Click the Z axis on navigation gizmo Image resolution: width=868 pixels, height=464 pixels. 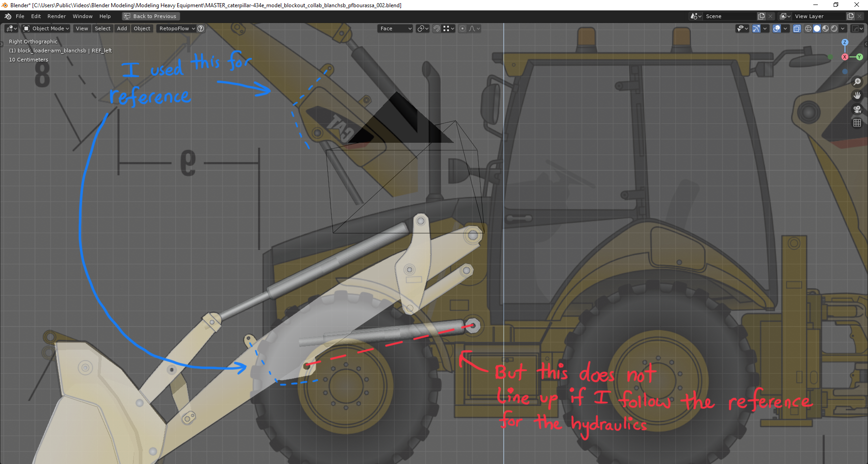845,42
